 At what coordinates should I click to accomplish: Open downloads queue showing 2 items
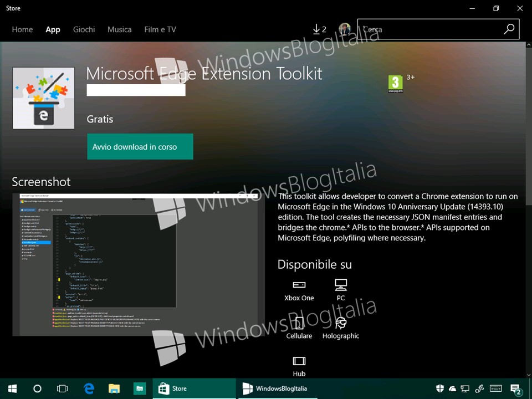click(x=319, y=29)
